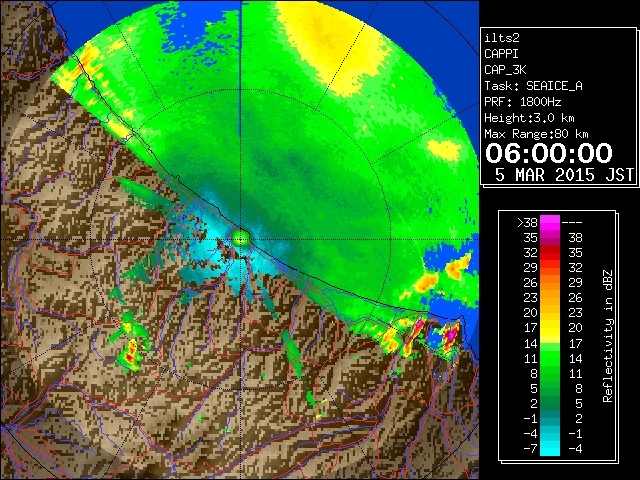Image resolution: width=640 pixels, height=480 pixels.
Task: Click the '>38' legend label
Action: click(527, 223)
